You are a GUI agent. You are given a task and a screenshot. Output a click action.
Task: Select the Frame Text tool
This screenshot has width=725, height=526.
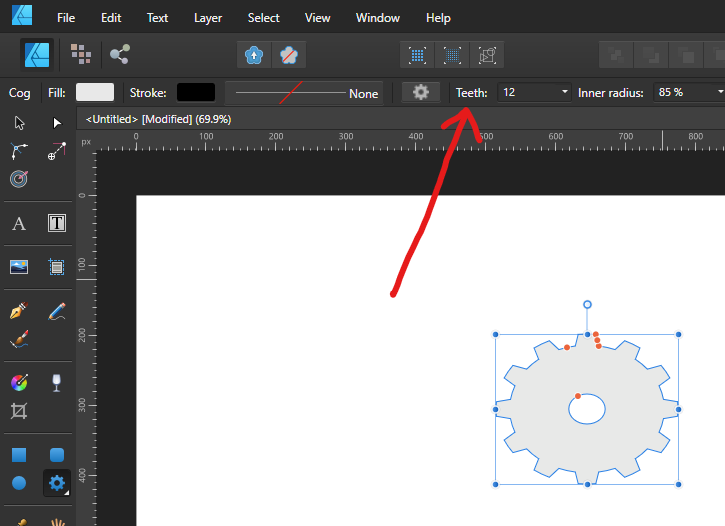(56, 223)
